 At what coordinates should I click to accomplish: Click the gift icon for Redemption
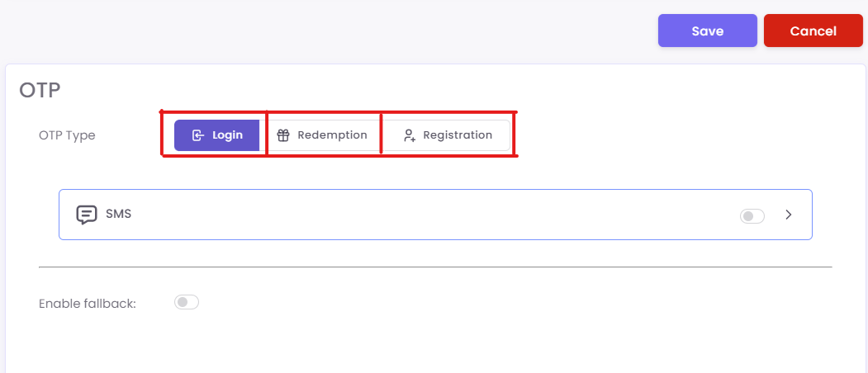coord(283,135)
